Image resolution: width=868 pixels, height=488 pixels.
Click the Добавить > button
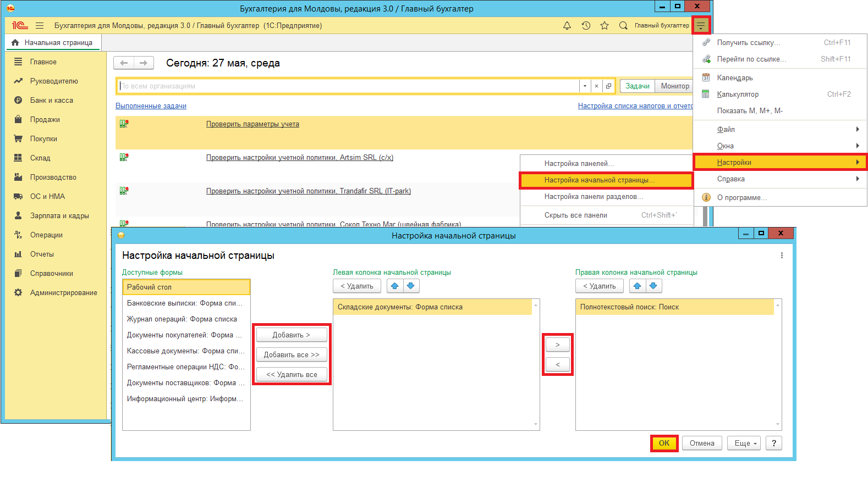pyautogui.click(x=292, y=335)
